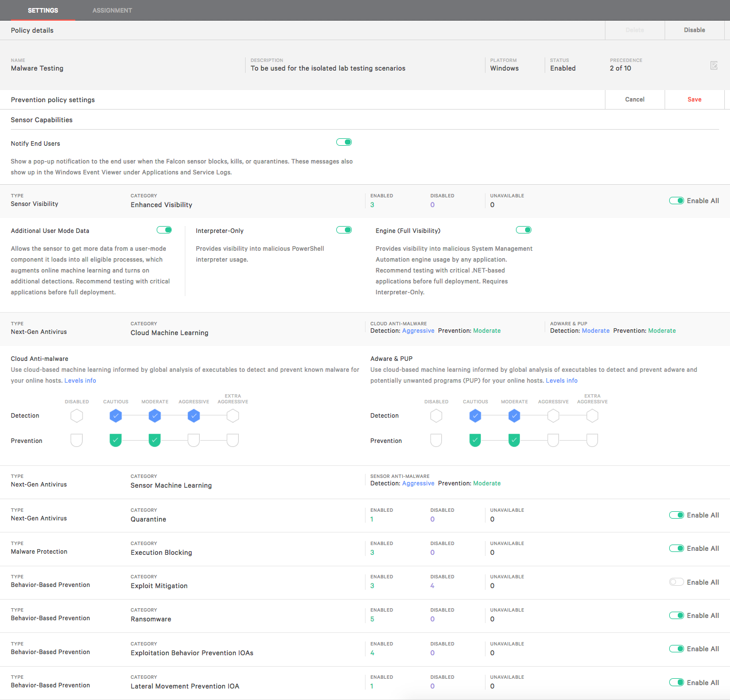730x700 pixels.
Task: Switch to the Settings tab
Action: point(43,10)
